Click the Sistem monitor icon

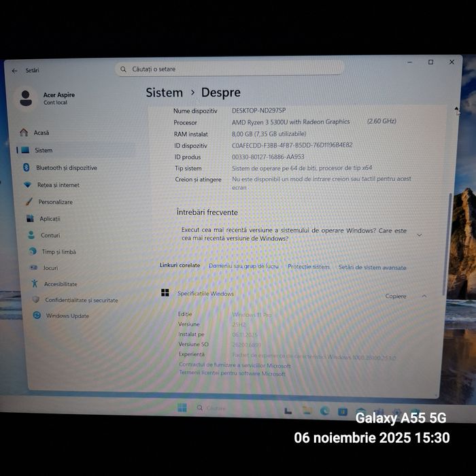[x=25, y=150]
